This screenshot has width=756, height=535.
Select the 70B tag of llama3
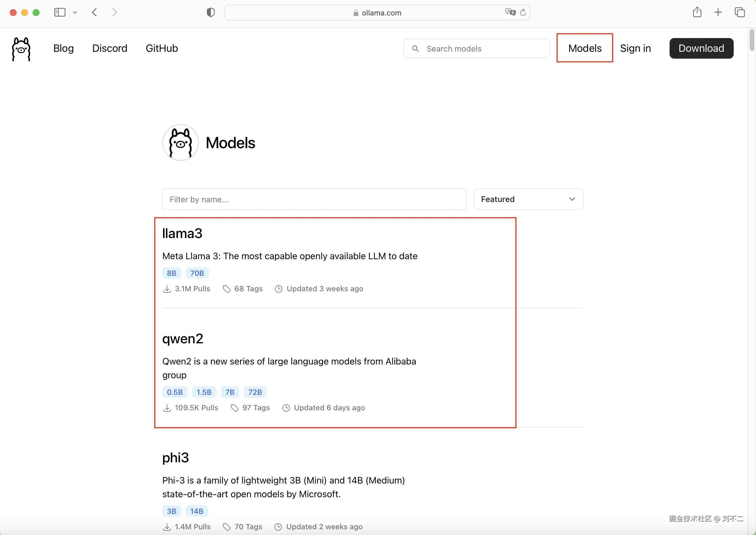(x=197, y=273)
